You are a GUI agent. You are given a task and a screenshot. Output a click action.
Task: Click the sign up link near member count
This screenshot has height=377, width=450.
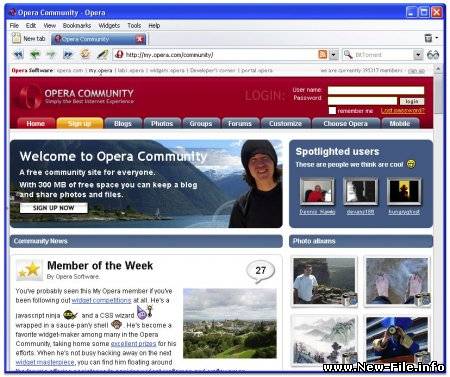[x=416, y=71]
